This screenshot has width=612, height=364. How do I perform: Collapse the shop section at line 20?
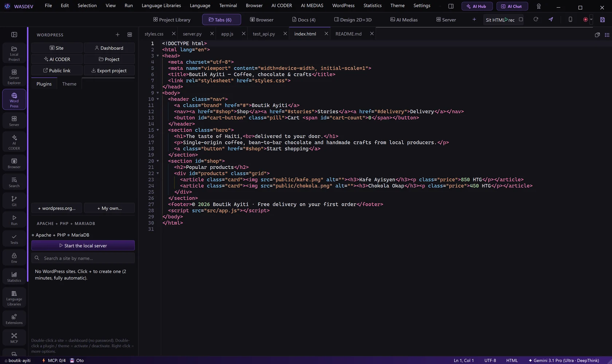(x=158, y=161)
